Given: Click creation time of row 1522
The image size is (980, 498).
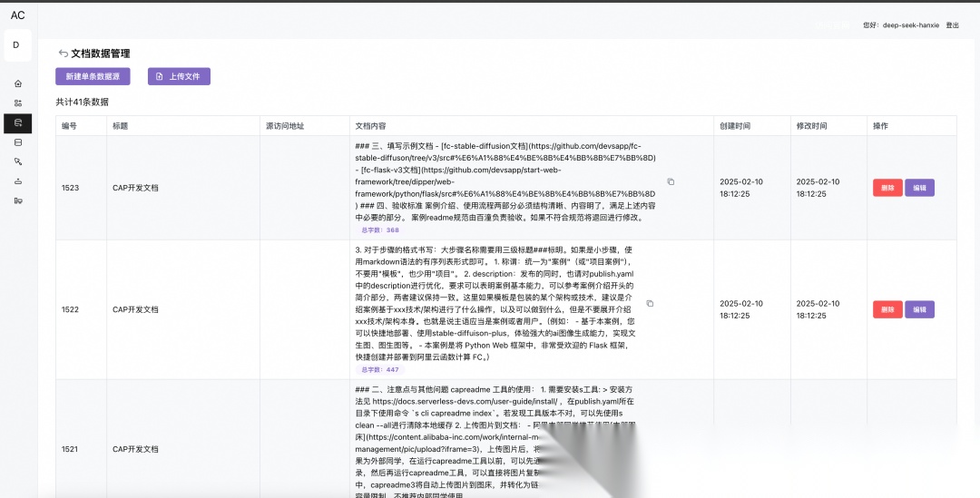Looking at the screenshot, I should pyautogui.click(x=741, y=310).
